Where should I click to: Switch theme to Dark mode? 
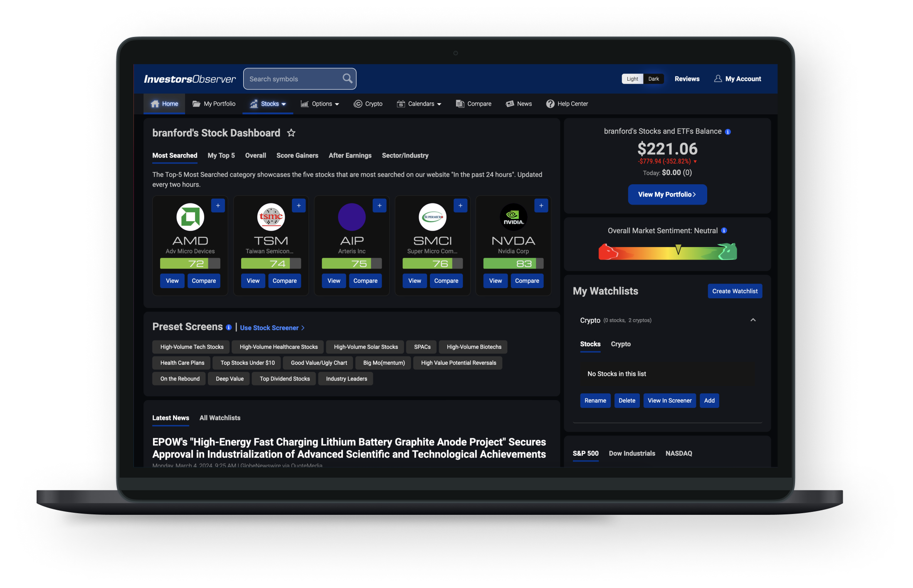tap(654, 79)
